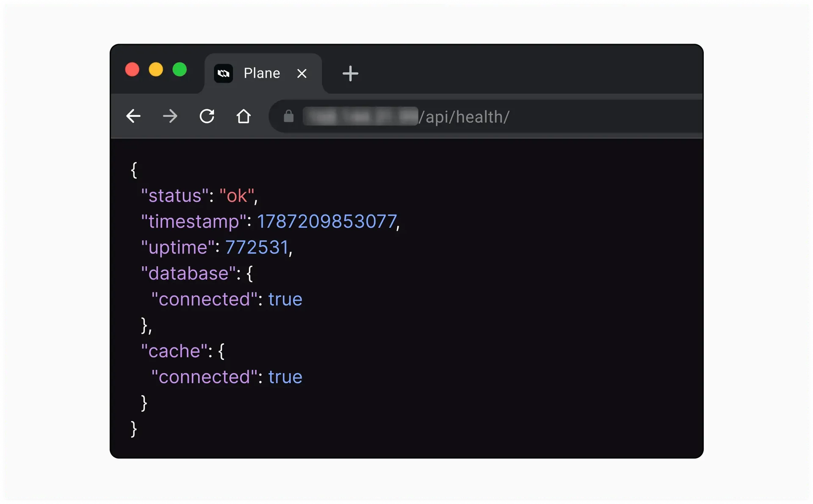Click the "status" JSON key
This screenshot has width=813, height=504.
point(175,196)
